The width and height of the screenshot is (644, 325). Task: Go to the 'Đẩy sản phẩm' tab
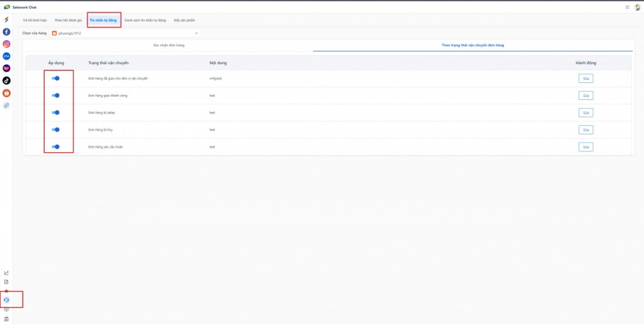pos(184,20)
